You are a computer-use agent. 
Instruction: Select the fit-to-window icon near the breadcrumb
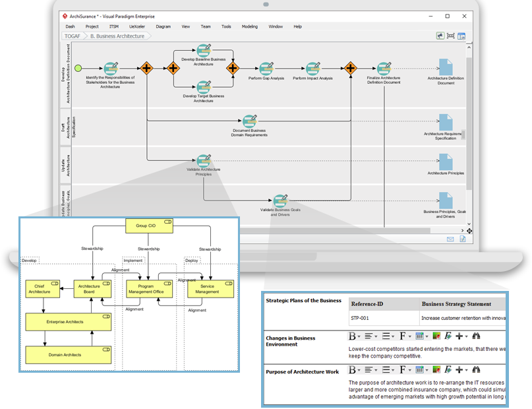pos(451,36)
